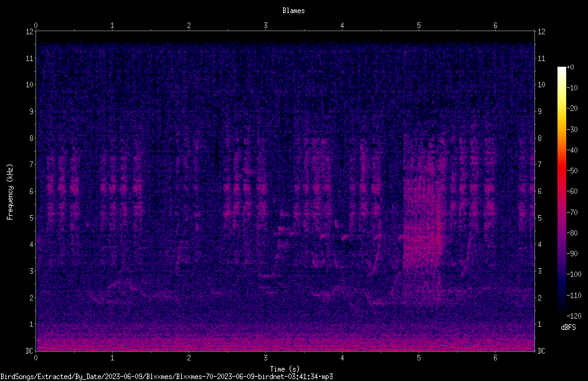Click the "9" tick on the left frequency axis
This screenshot has height=381, width=588.
click(31, 112)
